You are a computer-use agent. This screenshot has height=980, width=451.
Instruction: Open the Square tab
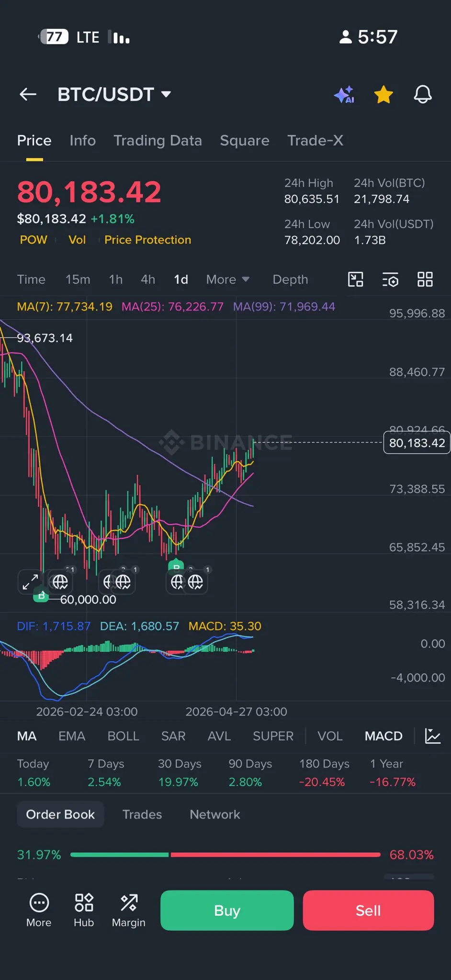[244, 141]
